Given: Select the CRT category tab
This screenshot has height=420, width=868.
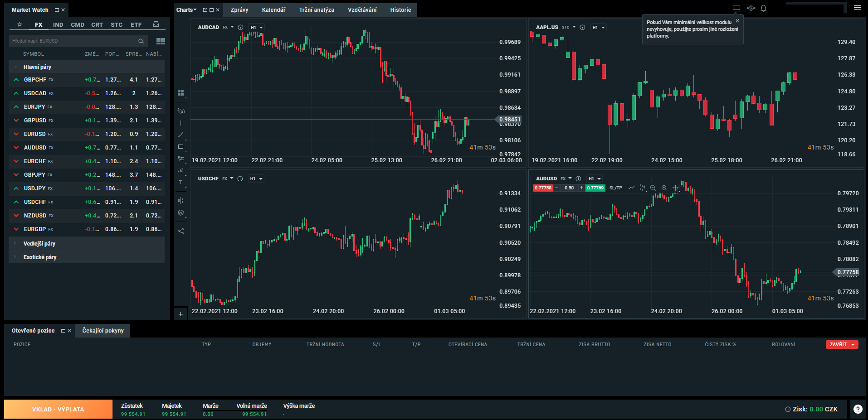Looking at the screenshot, I should (x=97, y=24).
